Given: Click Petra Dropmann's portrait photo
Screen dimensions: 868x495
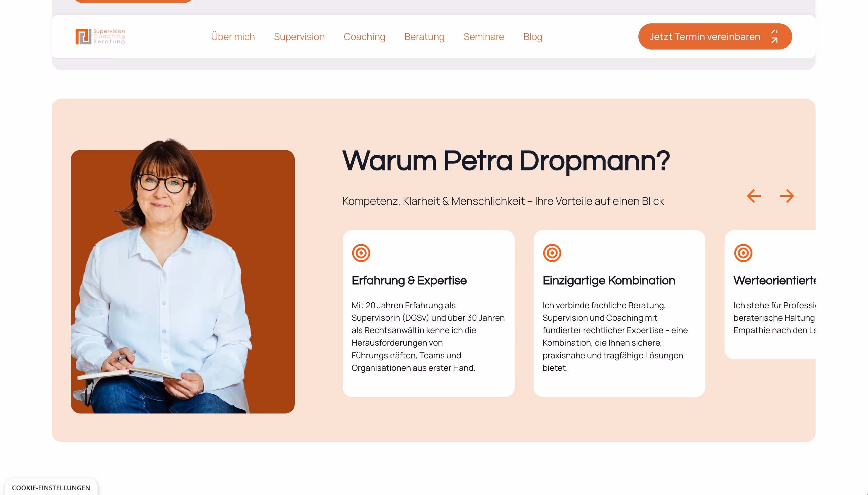Looking at the screenshot, I should point(182,276).
